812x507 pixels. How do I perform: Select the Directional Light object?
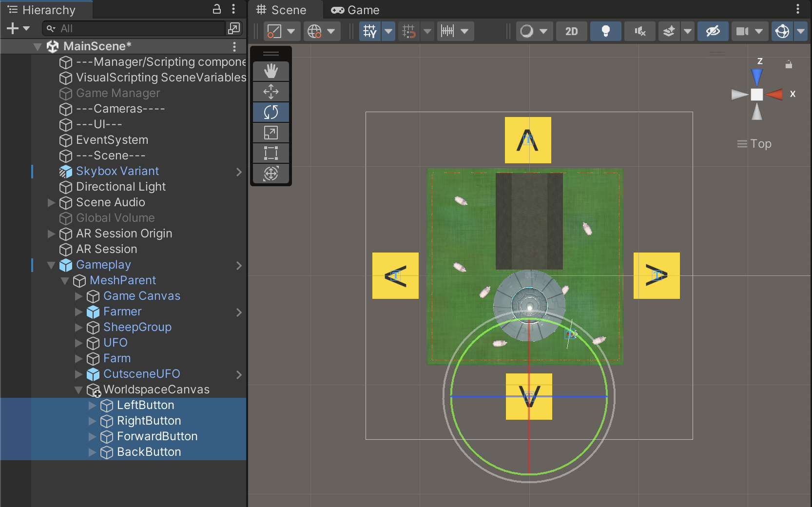(121, 187)
